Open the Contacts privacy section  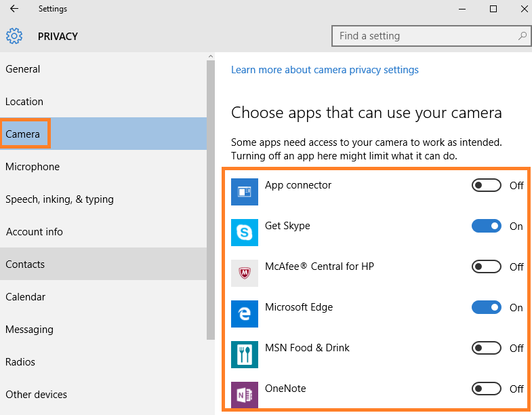coord(103,264)
